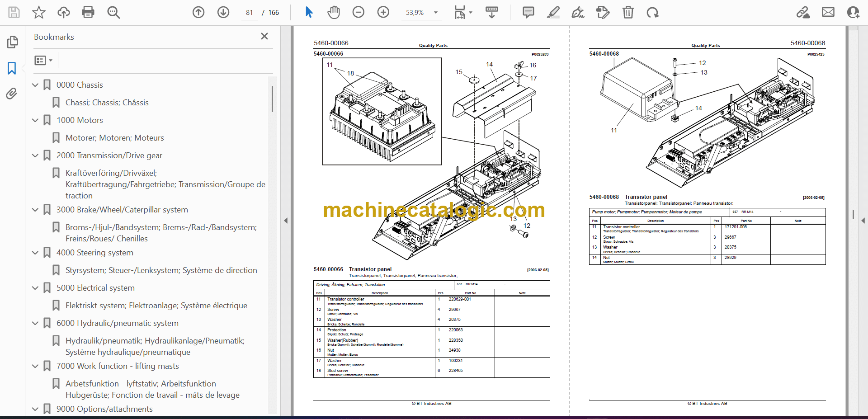
Task: Add a sticky note comment
Action: pos(528,12)
